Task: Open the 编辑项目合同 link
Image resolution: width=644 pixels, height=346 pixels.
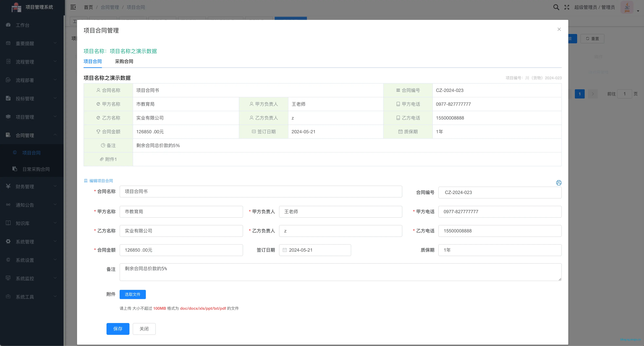Action: (101, 181)
